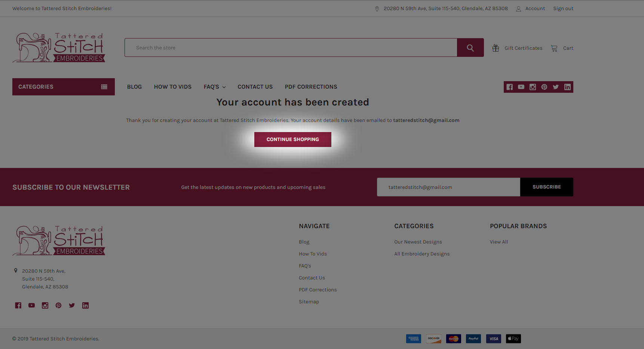Open YouTube icon in header social bar
644x349 pixels.
(x=521, y=87)
